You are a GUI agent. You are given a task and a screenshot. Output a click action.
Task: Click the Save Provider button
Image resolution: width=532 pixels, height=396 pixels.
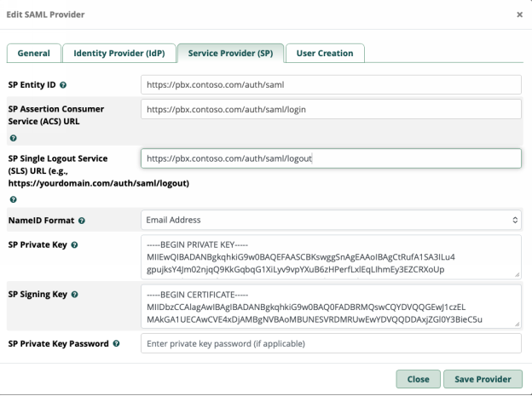tap(482, 379)
